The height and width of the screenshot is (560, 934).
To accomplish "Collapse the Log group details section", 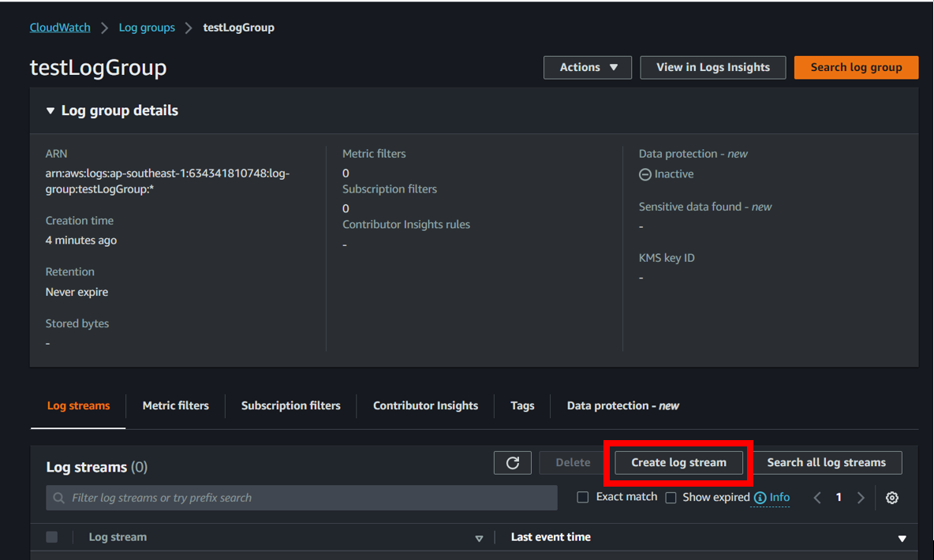I will (x=50, y=110).
